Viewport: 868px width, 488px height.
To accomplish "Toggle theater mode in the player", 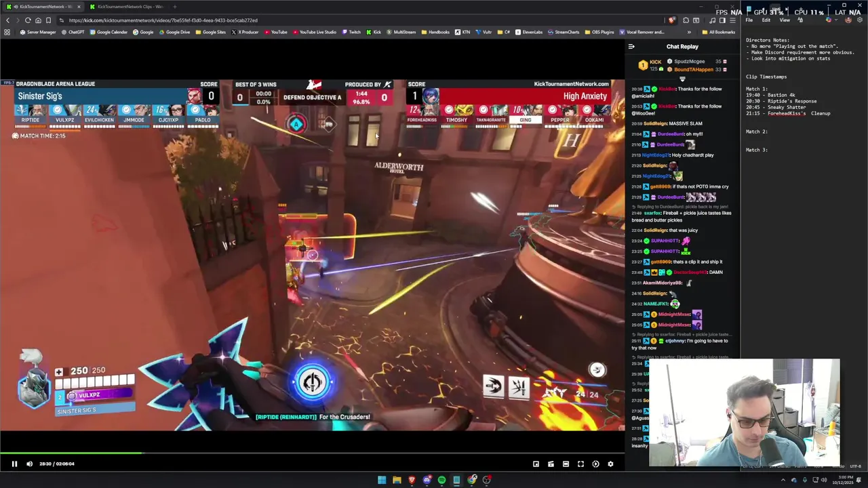I will [x=566, y=464].
